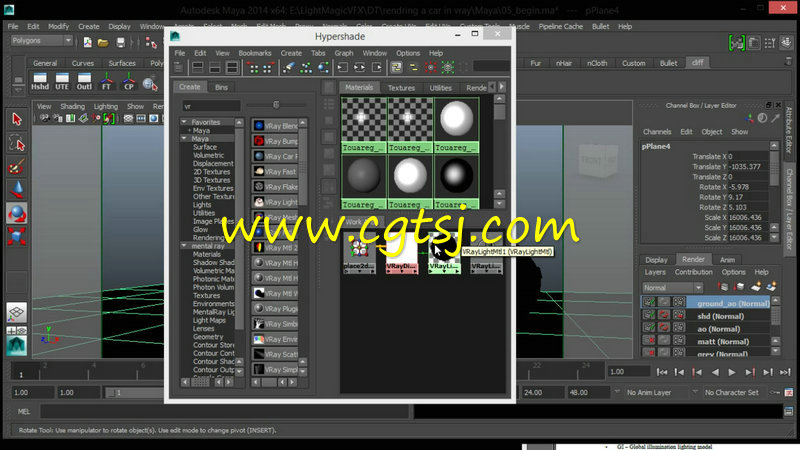
Task: Jump to the start of playback range
Action: (662, 372)
